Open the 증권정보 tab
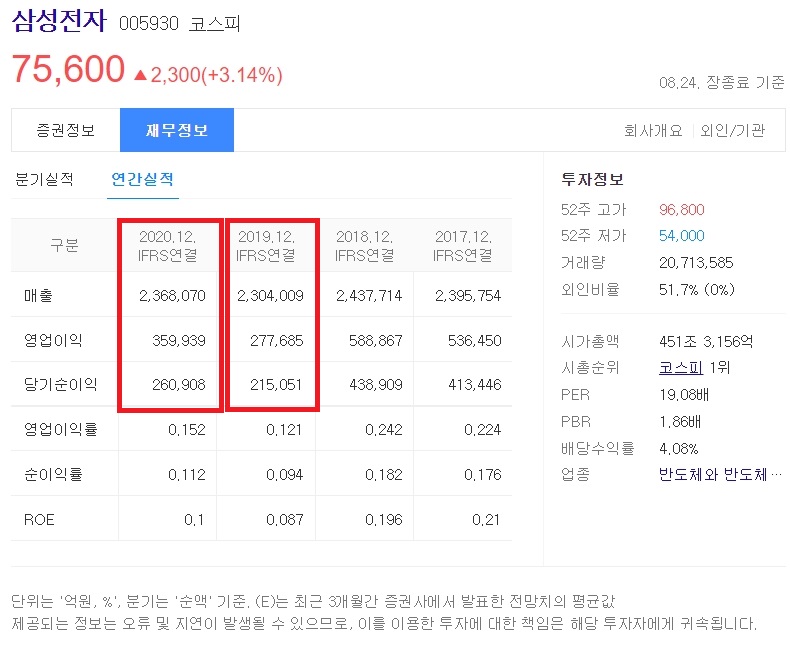Viewport: 790px width, 646px height. point(65,131)
